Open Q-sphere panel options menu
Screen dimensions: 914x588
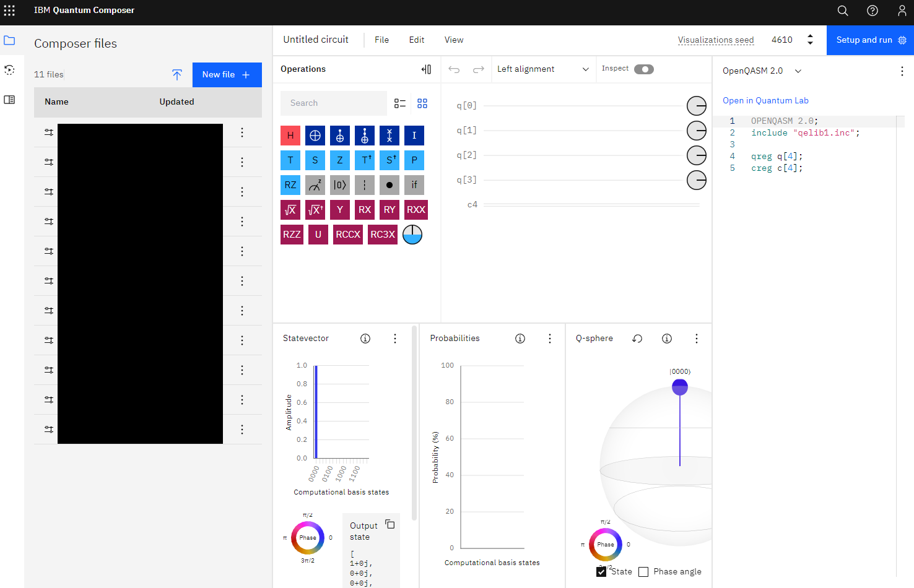tap(697, 339)
